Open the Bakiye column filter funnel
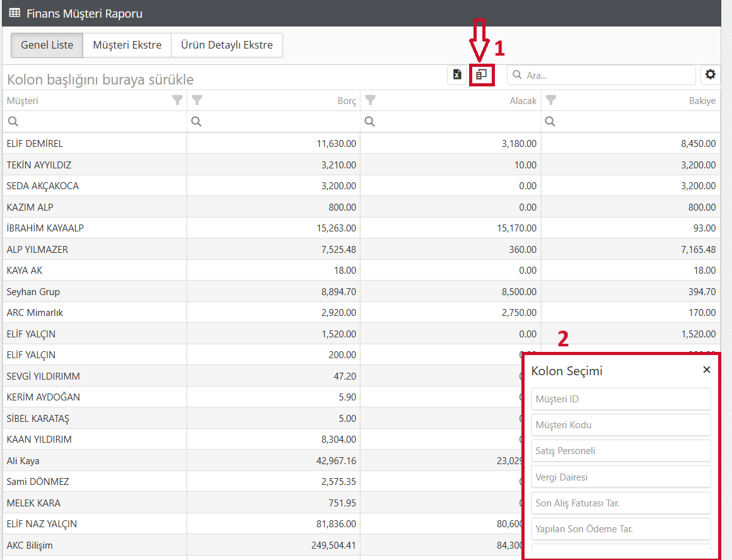Viewport: 732px width, 560px height. tap(551, 100)
